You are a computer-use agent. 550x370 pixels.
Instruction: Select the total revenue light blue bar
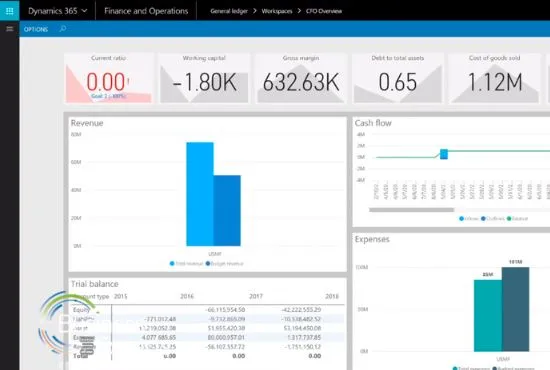[200, 194]
